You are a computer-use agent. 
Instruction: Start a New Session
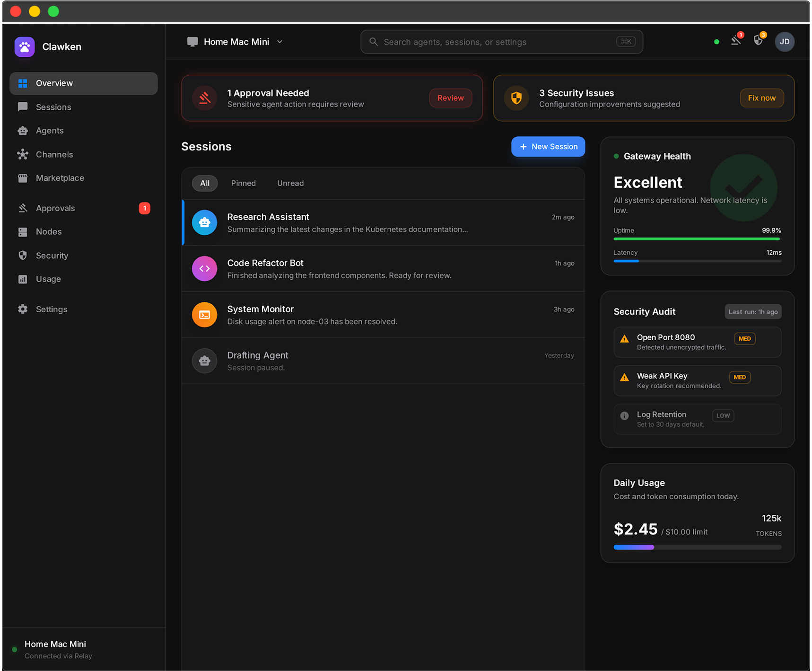click(548, 147)
